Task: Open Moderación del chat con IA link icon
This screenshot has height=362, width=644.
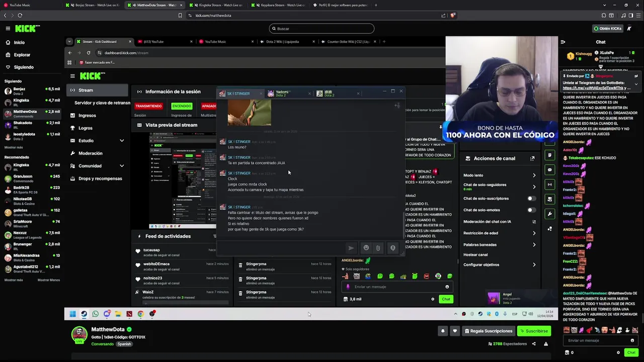Action: click(x=534, y=222)
